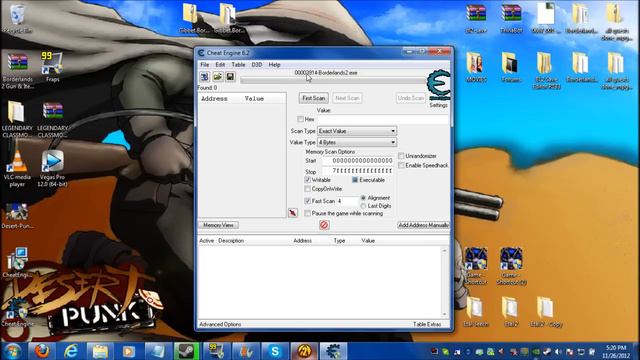
Task: Click the Steam taskbar icon
Action: click(187, 351)
